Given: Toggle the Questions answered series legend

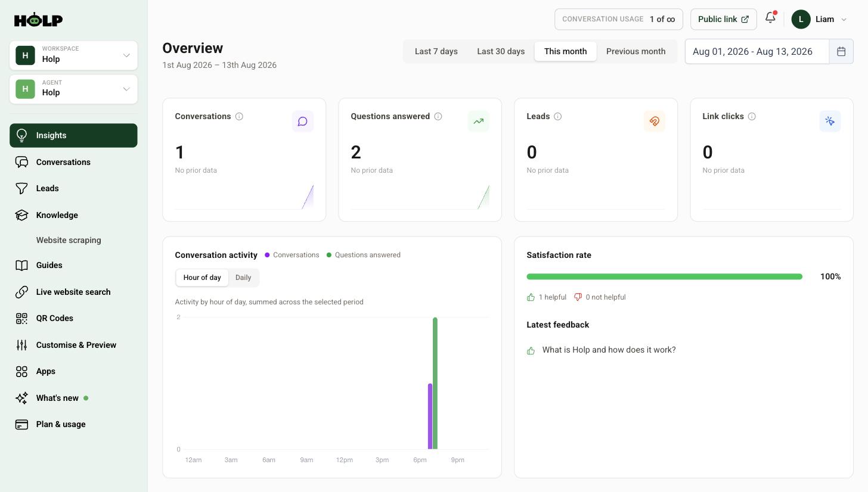Looking at the screenshot, I should pos(364,255).
